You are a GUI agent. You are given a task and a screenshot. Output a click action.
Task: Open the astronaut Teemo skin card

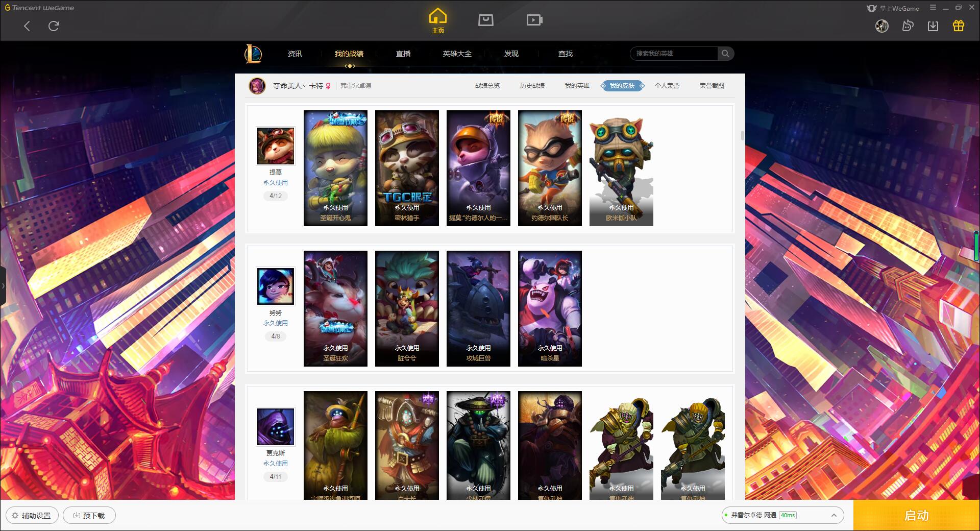pyautogui.click(x=478, y=168)
